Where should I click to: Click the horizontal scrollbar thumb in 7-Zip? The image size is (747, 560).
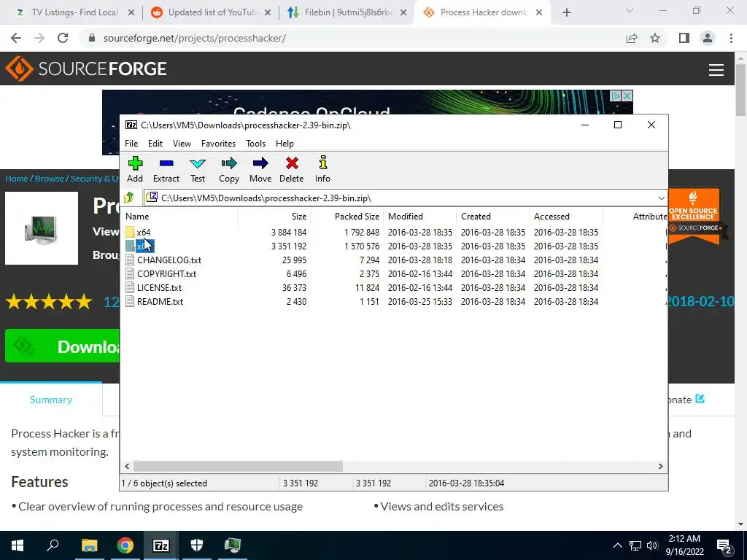238,466
